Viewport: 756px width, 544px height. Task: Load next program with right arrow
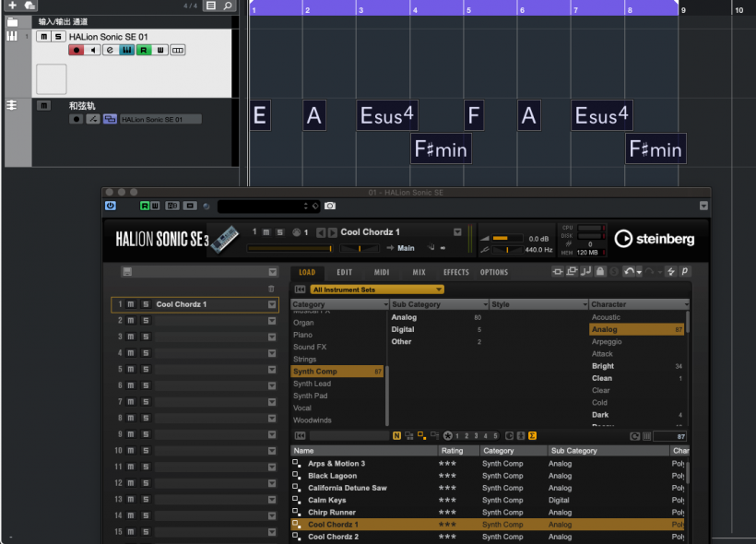point(333,232)
